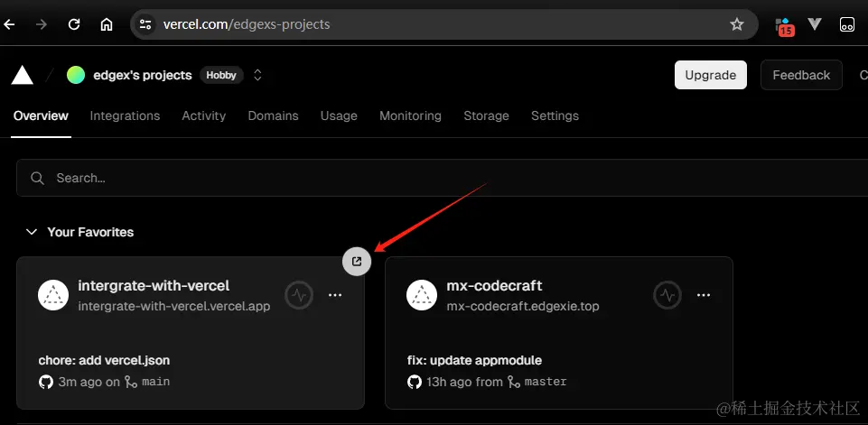Click the browser address bar URL
868x425 pixels.
click(247, 24)
